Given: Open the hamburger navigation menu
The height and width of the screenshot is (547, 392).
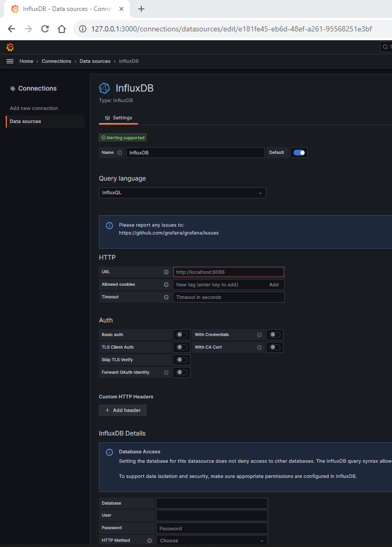Looking at the screenshot, I should click(x=10, y=61).
